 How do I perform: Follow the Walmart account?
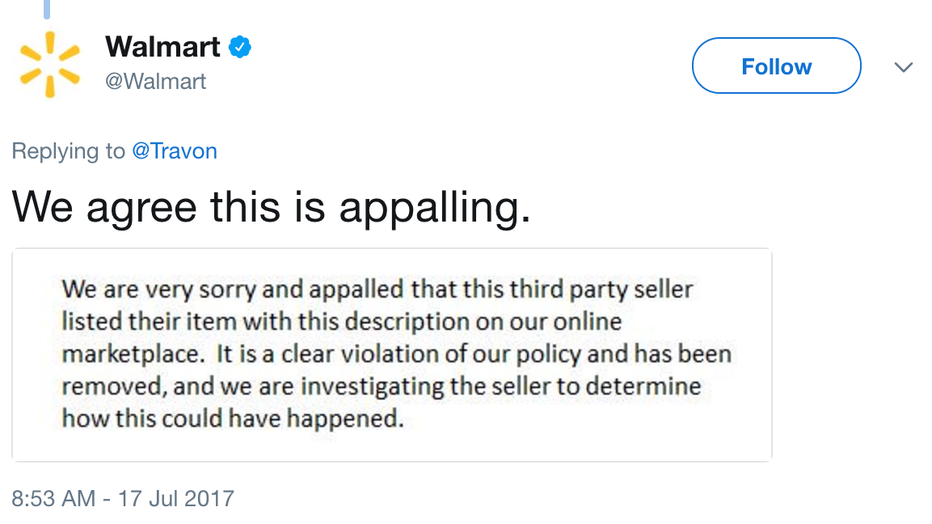776,66
